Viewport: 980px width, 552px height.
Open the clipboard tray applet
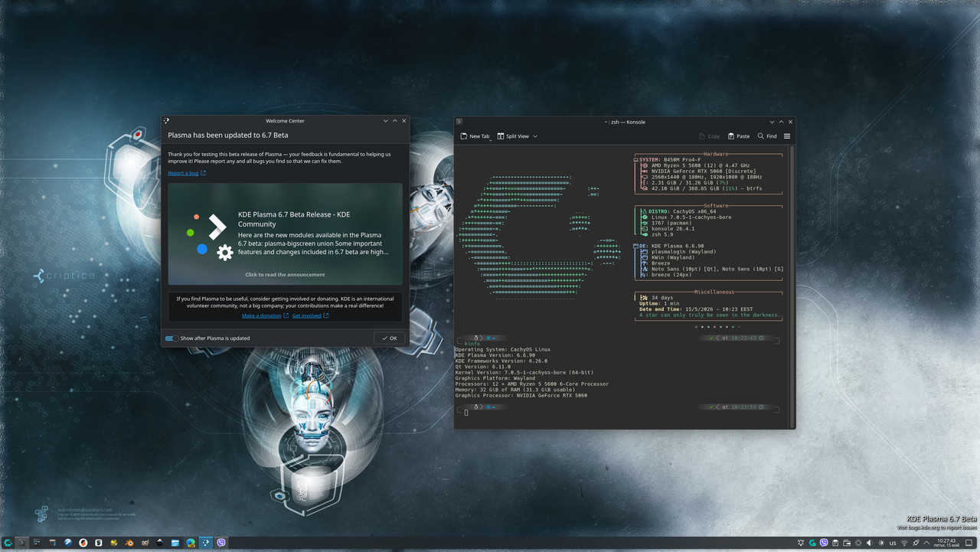coord(835,543)
